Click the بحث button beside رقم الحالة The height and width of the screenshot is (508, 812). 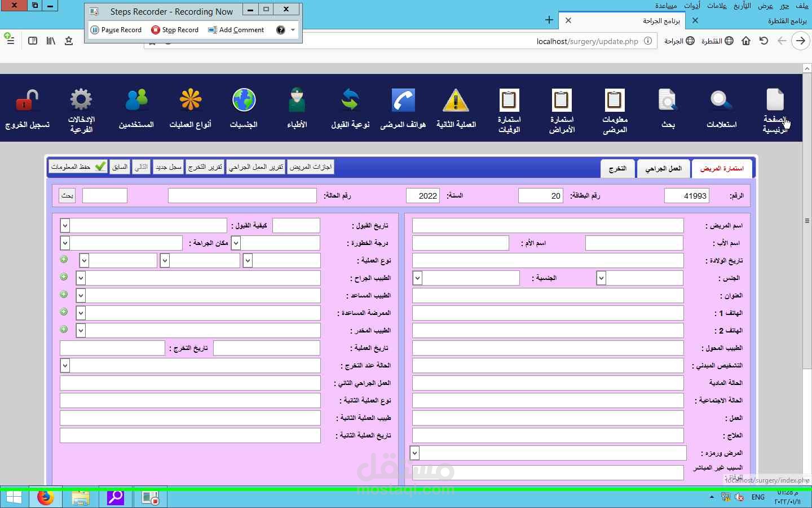click(x=67, y=195)
